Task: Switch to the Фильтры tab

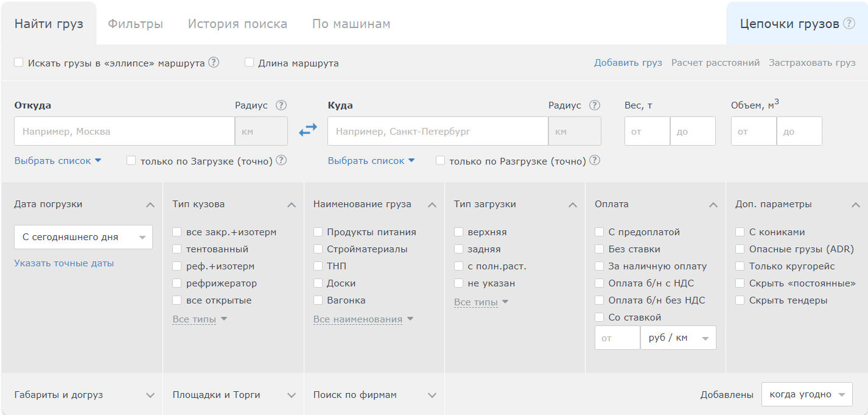Action: 135,24
